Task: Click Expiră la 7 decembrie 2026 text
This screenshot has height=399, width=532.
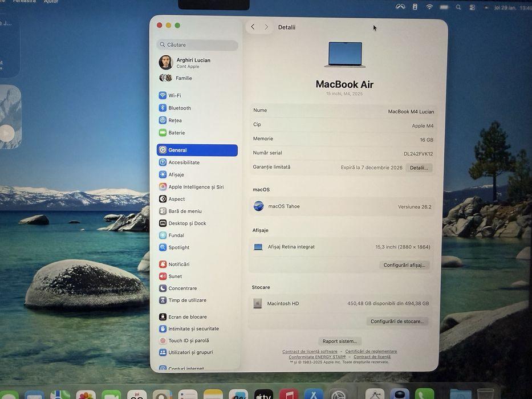Action: pos(372,168)
